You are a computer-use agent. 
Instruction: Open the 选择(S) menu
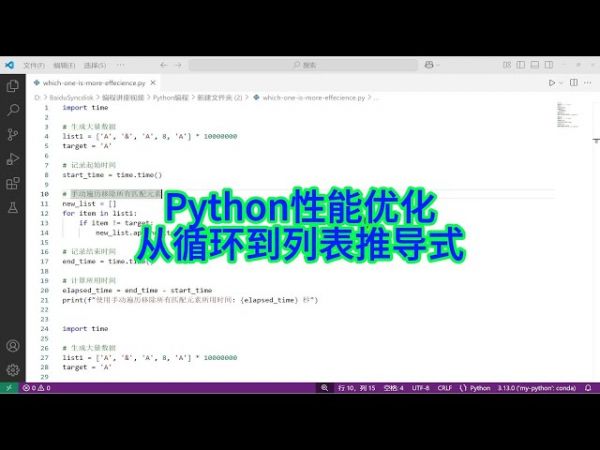click(95, 65)
